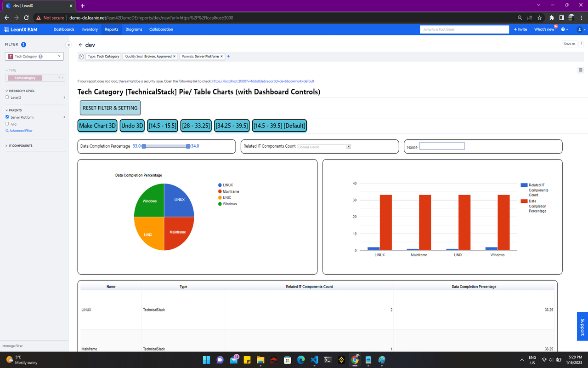Bookmark this page with the star icon
This screenshot has height=368, width=588.
[x=539, y=18]
